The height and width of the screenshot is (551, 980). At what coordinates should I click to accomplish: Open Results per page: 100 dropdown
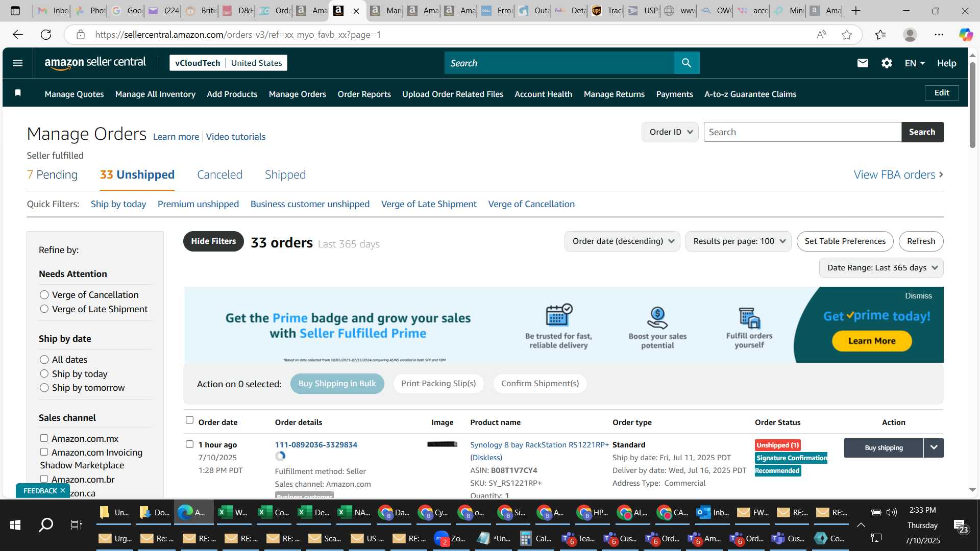coord(738,241)
